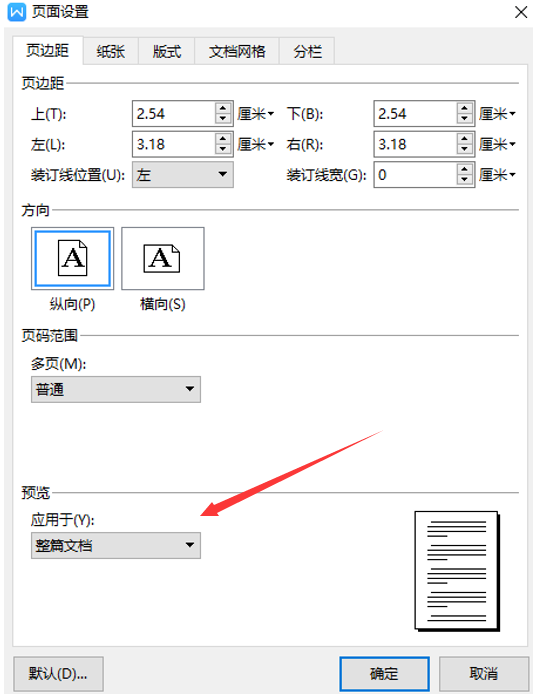Click the 上(T) margin input field
The height and width of the screenshot is (696, 540).
pyautogui.click(x=174, y=114)
